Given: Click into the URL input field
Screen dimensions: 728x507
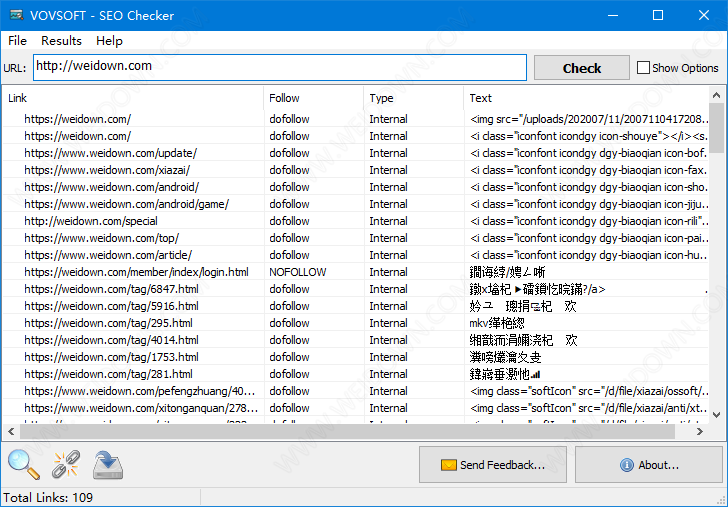Looking at the screenshot, I should tap(280, 67).
